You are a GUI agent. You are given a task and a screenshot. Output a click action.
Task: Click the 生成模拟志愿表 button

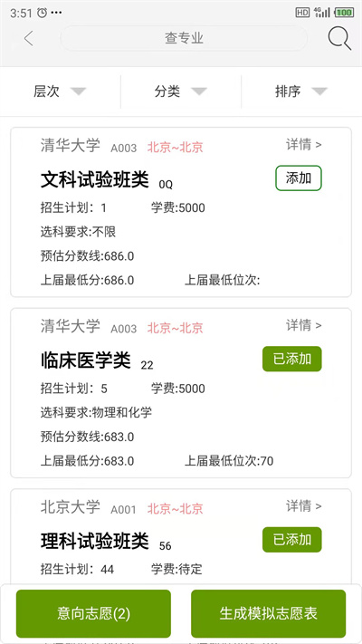click(269, 613)
